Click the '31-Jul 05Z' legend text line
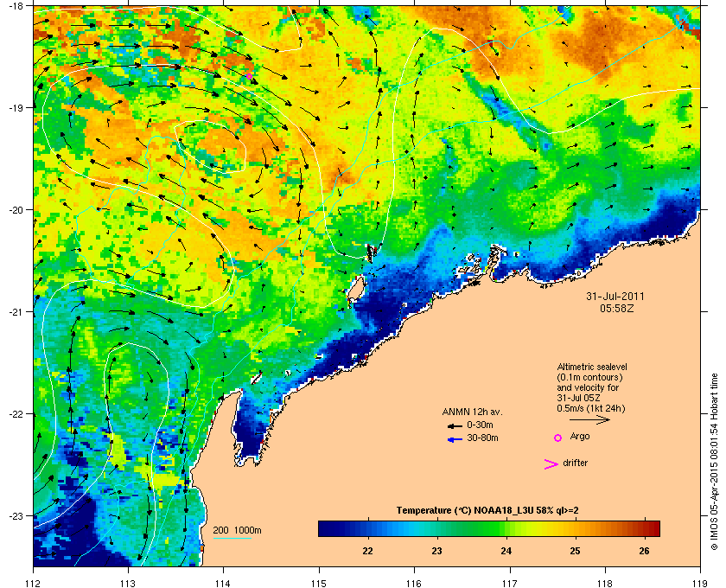 pos(577,398)
